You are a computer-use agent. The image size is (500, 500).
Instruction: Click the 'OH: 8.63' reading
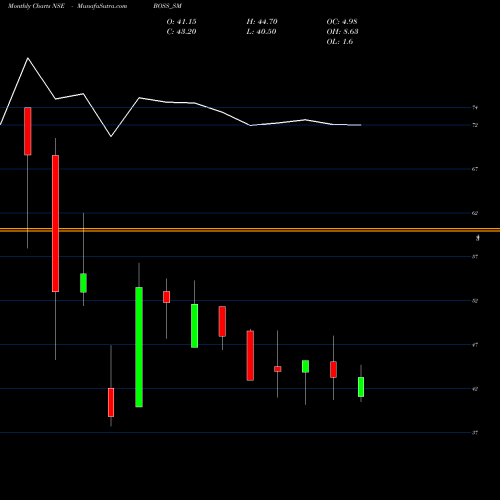[342, 32]
